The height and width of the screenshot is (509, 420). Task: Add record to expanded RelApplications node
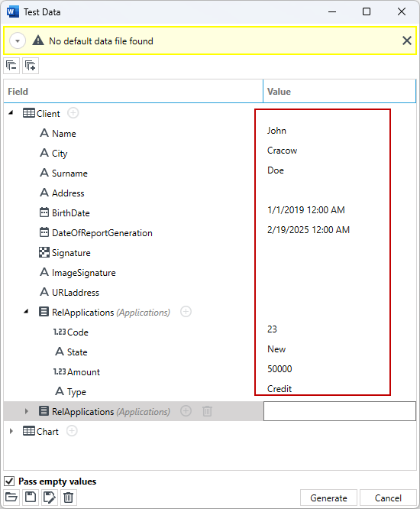coord(186,312)
